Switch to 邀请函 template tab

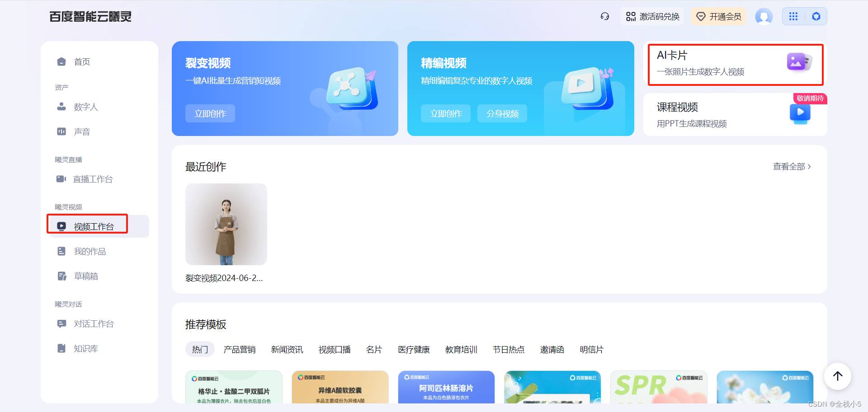(552, 349)
